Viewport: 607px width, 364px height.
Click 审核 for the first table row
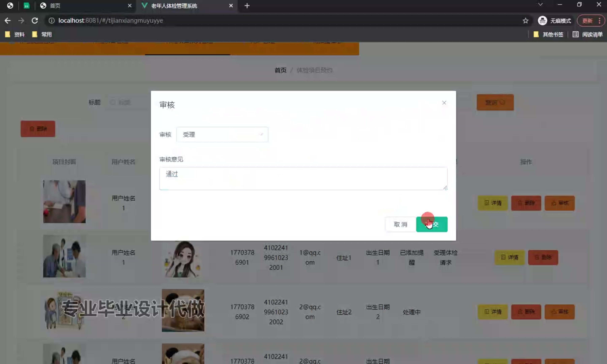coord(559,203)
